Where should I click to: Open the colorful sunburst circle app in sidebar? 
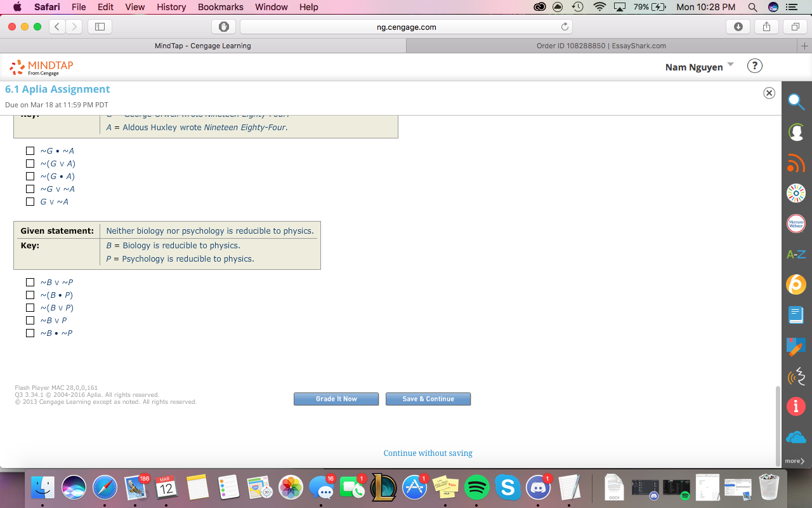(x=796, y=192)
